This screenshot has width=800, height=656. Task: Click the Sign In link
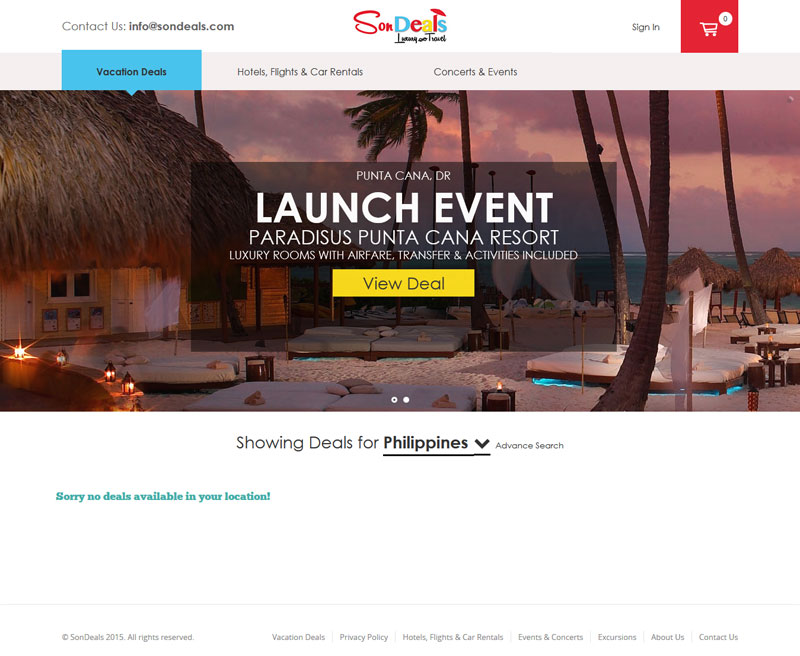[645, 27]
